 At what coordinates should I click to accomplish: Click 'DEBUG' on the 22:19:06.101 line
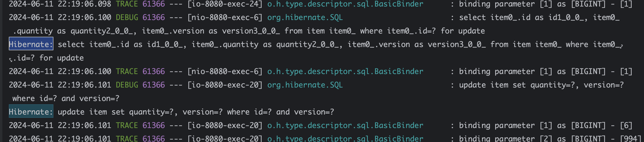point(127,85)
